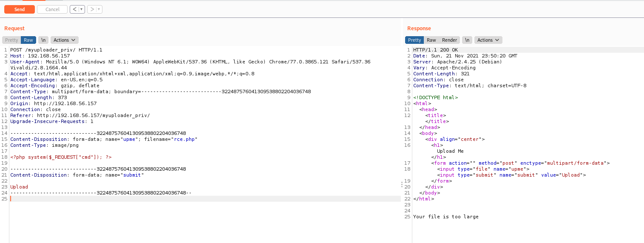644x243 pixels.
Task: Open the Render tab in Response
Action: pos(449,40)
